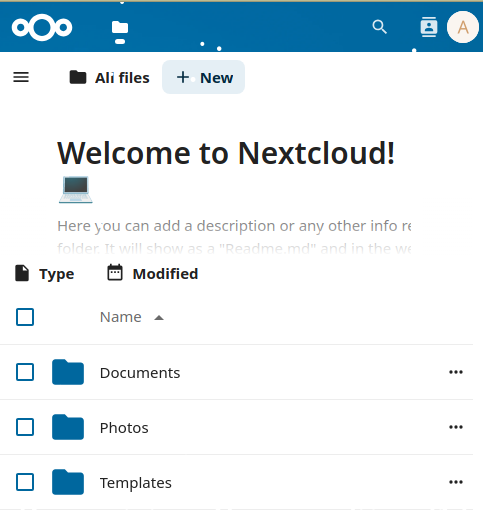The height and width of the screenshot is (511, 483).
Task: Toggle the navigation hamburger menu
Action: click(21, 77)
